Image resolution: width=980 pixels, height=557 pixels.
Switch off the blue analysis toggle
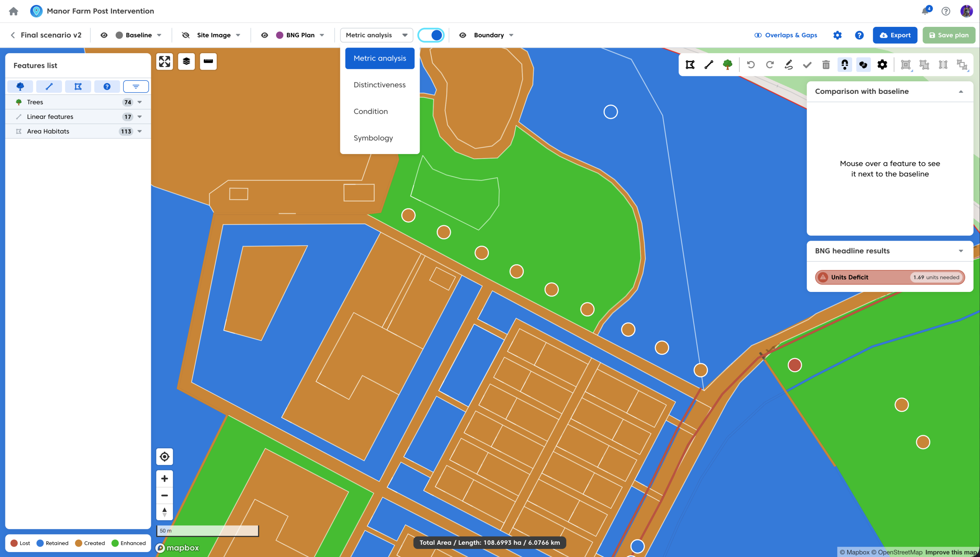pyautogui.click(x=431, y=35)
